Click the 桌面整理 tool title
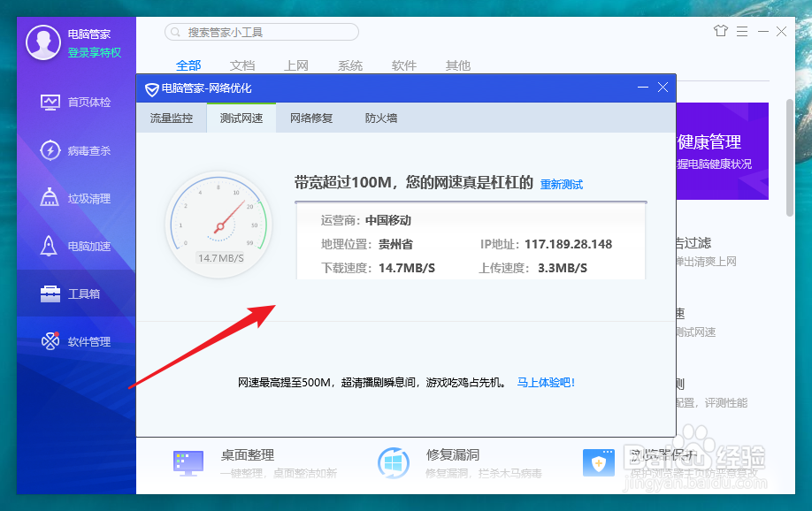The height and width of the screenshot is (511, 812). pyautogui.click(x=248, y=455)
